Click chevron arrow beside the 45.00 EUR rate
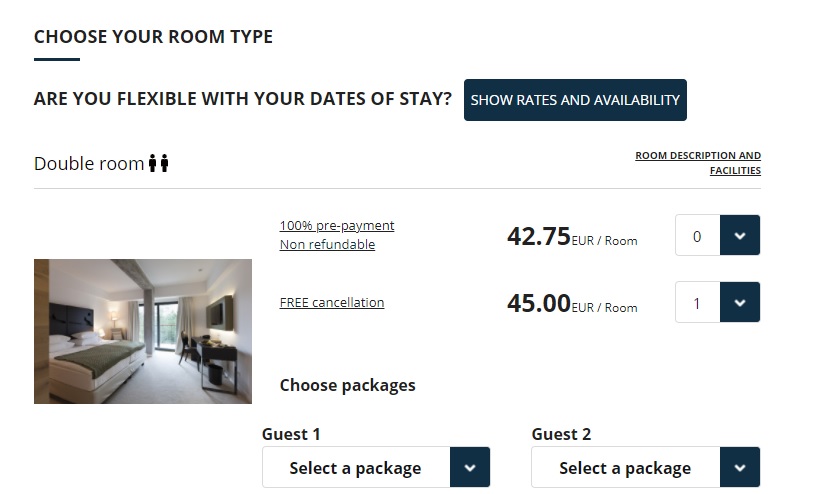The height and width of the screenshot is (494, 836). (x=740, y=303)
